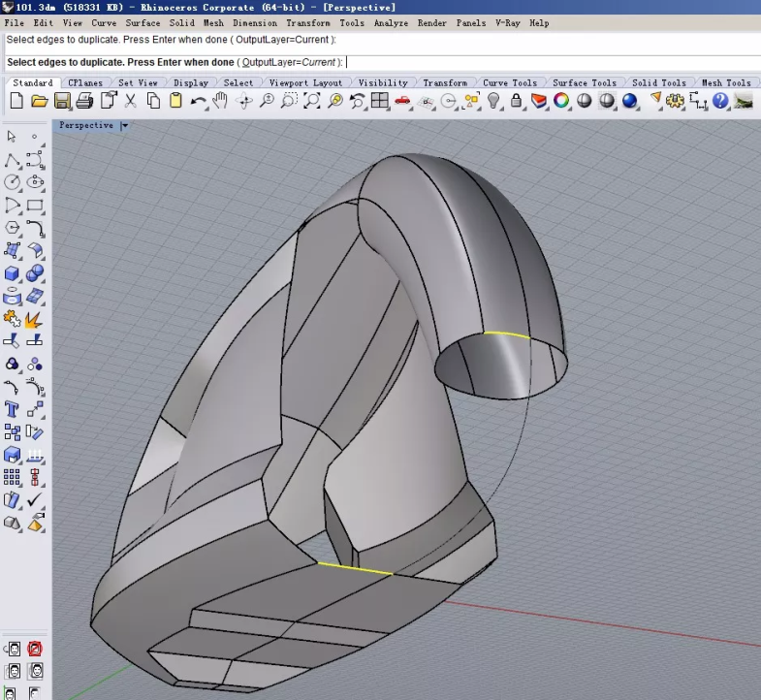
Task: Toggle the lock objects padlock icon
Action: click(516, 101)
